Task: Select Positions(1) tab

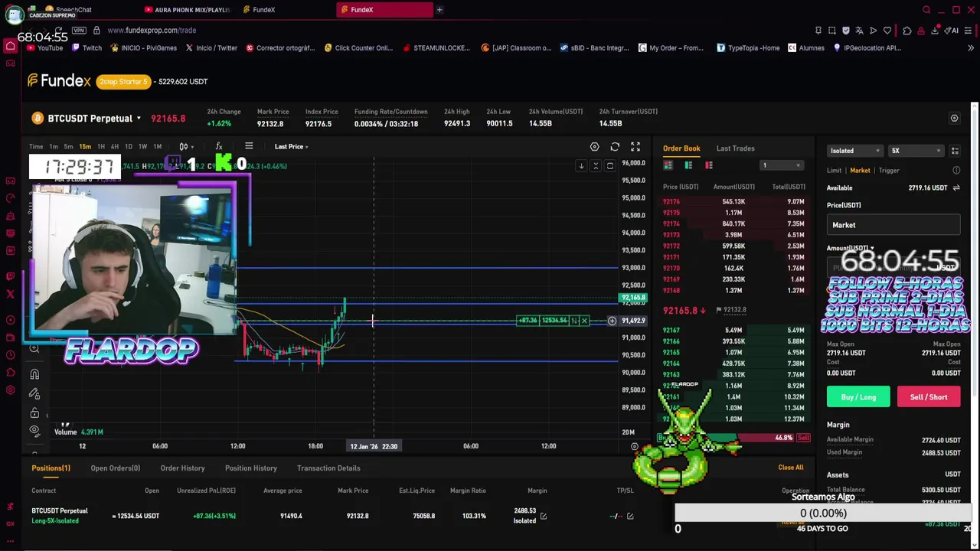Action: click(51, 468)
